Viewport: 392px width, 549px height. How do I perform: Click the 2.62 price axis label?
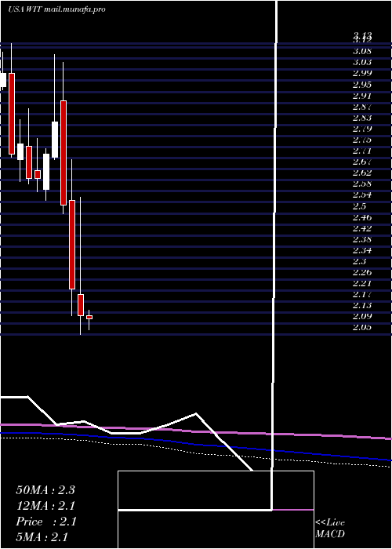tap(362, 173)
